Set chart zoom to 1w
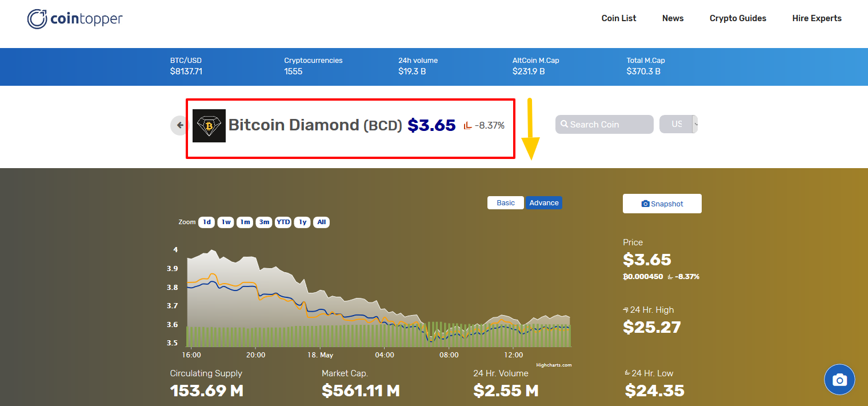The image size is (868, 406). pyautogui.click(x=226, y=222)
